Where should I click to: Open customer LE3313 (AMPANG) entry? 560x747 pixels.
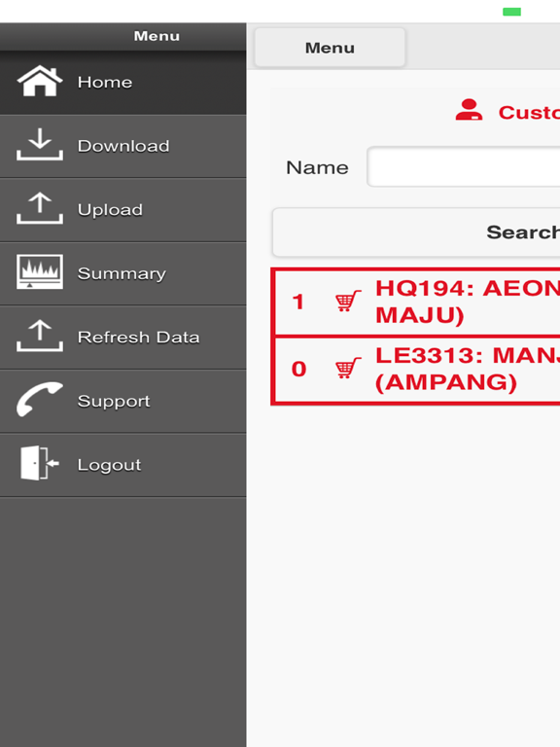coord(416,370)
